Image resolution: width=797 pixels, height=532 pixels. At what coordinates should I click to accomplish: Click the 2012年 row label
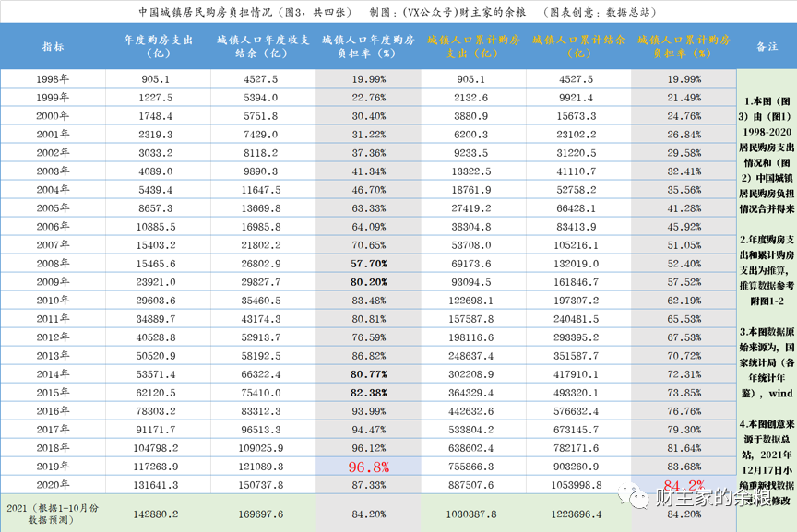(x=53, y=337)
